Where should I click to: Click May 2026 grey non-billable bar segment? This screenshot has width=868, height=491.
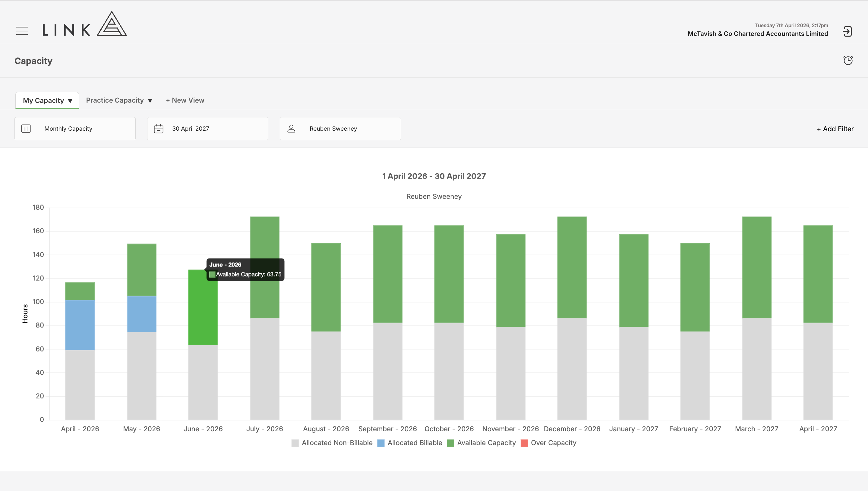[141, 376]
